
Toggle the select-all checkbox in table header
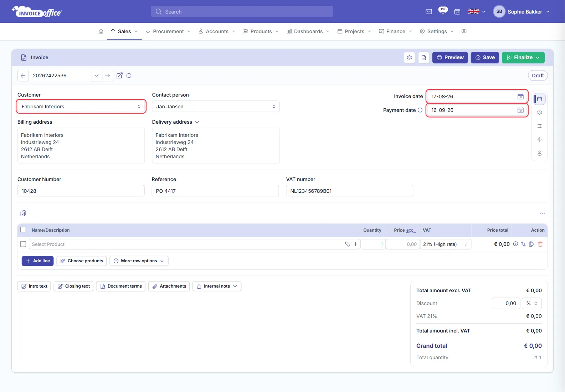point(23,230)
